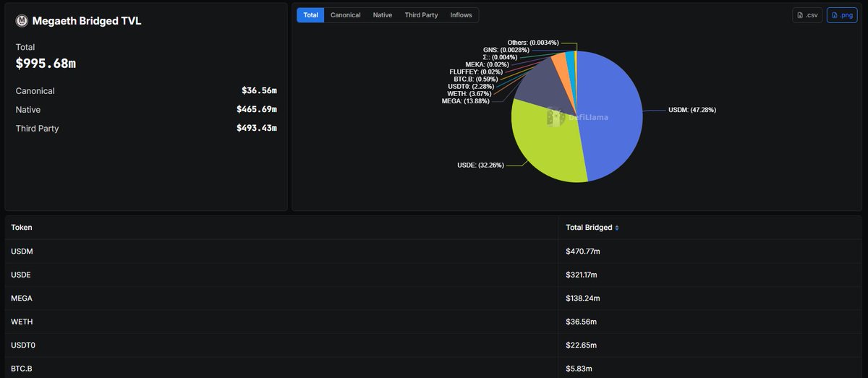
Task: Click the $138.24m bridged value
Action: coord(582,298)
